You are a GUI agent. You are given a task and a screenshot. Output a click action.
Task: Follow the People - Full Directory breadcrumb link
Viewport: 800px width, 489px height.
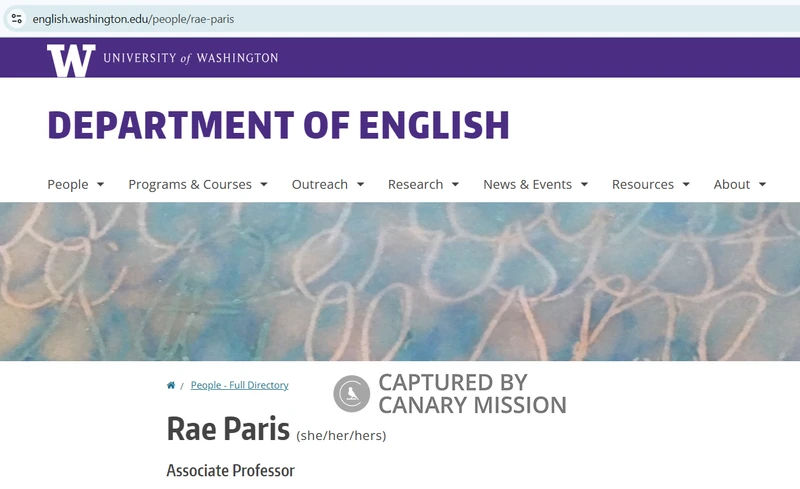[239, 385]
